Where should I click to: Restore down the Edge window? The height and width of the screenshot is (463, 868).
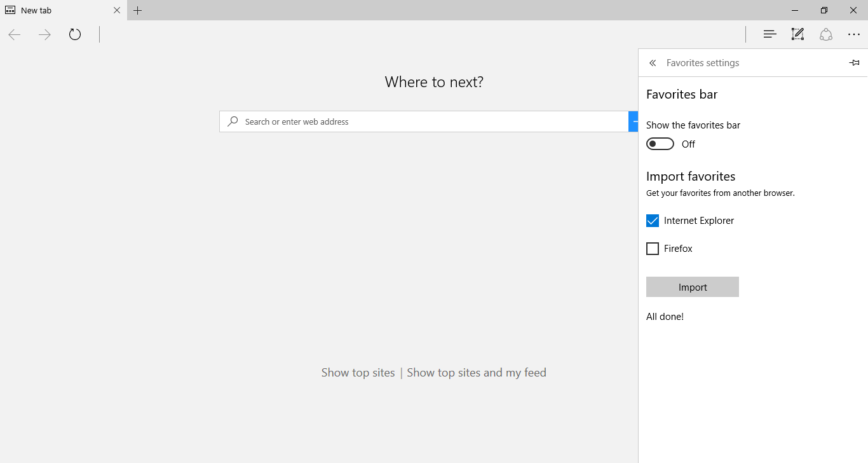tap(824, 10)
